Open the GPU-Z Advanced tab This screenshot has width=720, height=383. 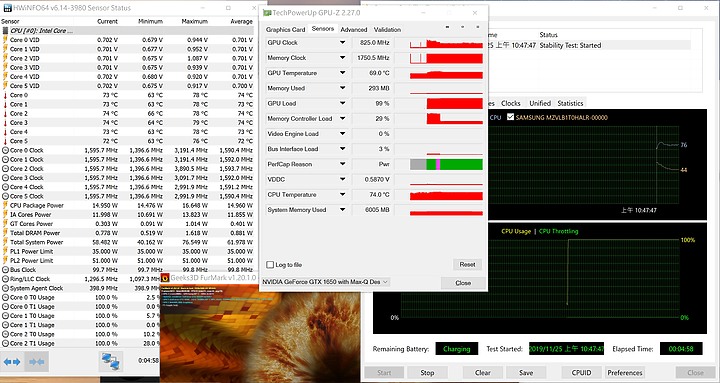354,29
